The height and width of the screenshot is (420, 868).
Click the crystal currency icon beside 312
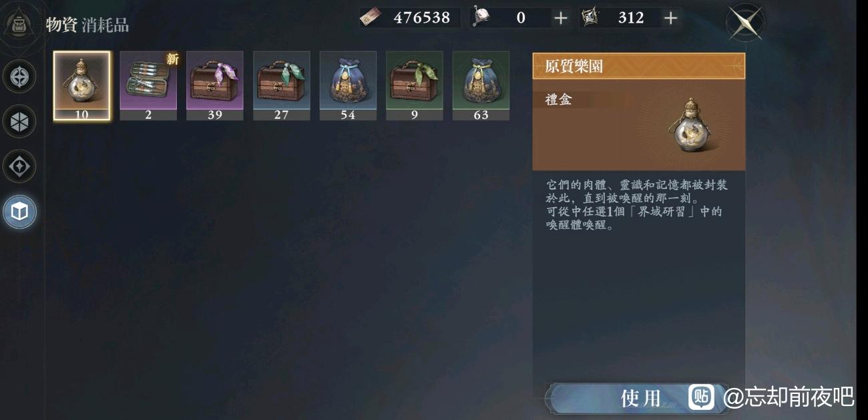(x=590, y=18)
